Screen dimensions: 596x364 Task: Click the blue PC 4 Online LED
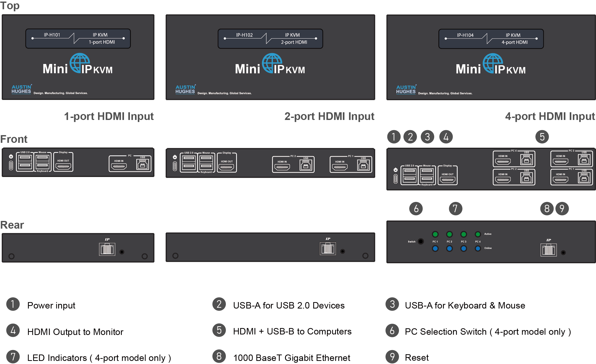tap(478, 248)
